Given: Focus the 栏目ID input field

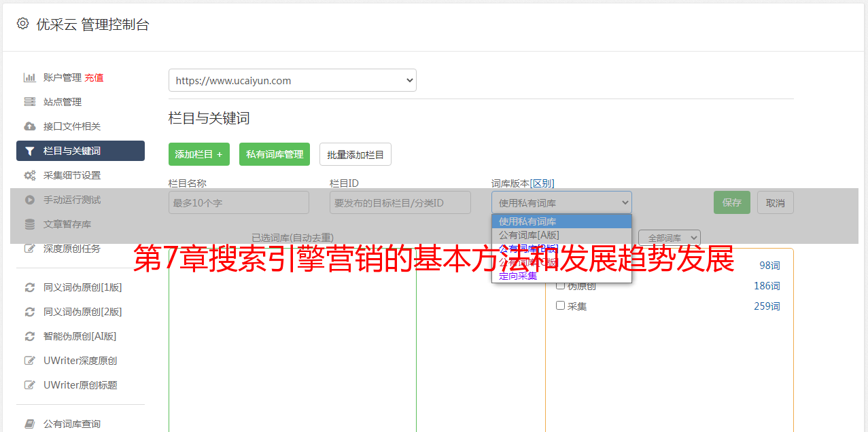Looking at the screenshot, I should click(x=400, y=202).
